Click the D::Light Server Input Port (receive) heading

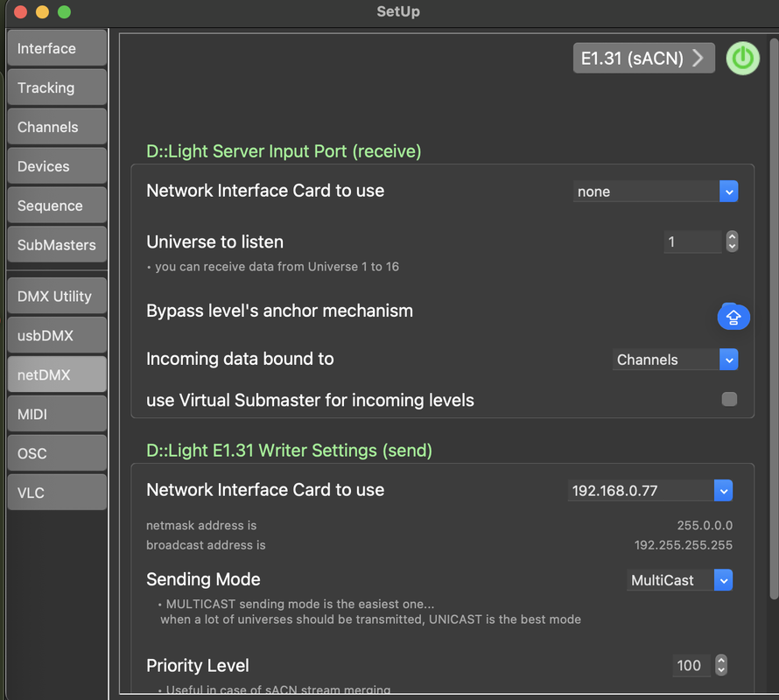point(284,151)
